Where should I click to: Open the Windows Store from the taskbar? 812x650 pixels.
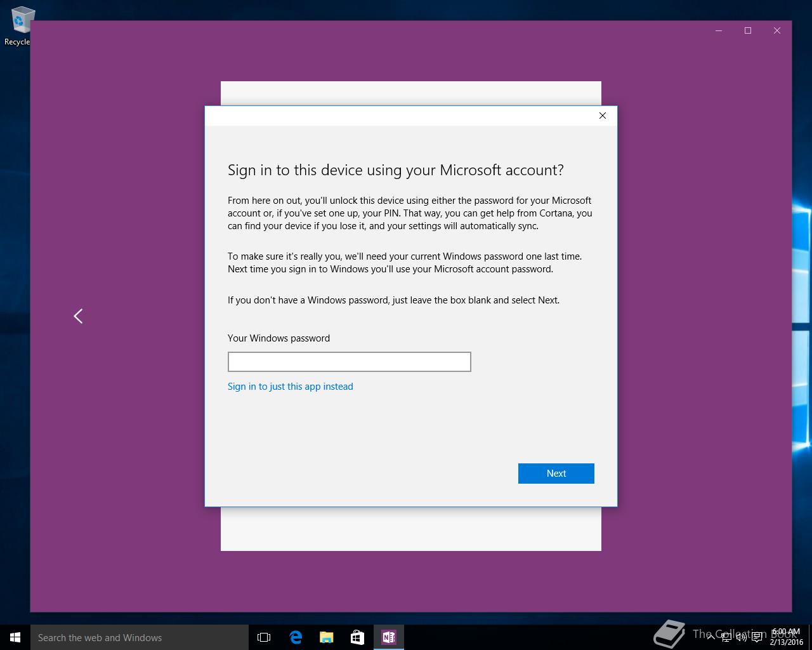tap(357, 637)
